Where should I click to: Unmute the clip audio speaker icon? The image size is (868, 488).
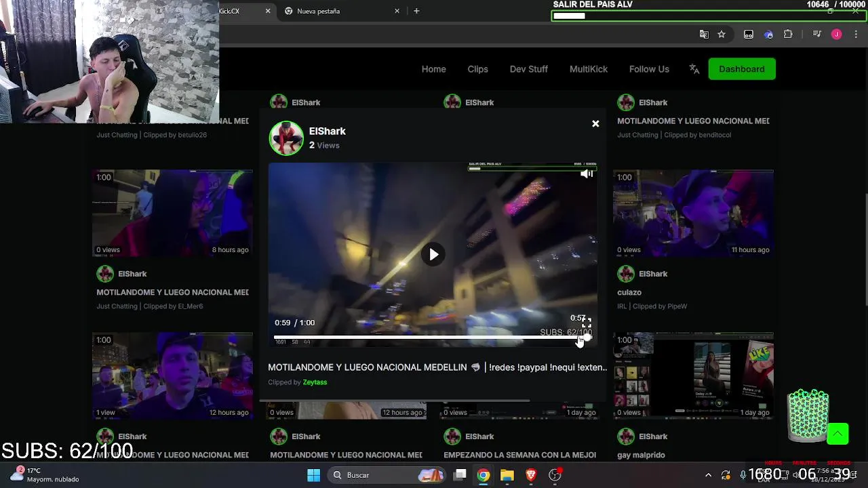pyautogui.click(x=587, y=174)
